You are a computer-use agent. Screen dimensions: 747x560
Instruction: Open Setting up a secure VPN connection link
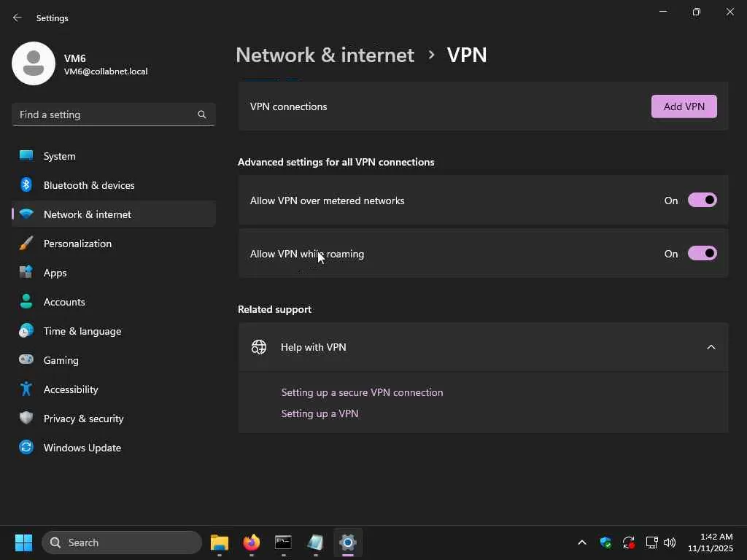pyautogui.click(x=362, y=392)
